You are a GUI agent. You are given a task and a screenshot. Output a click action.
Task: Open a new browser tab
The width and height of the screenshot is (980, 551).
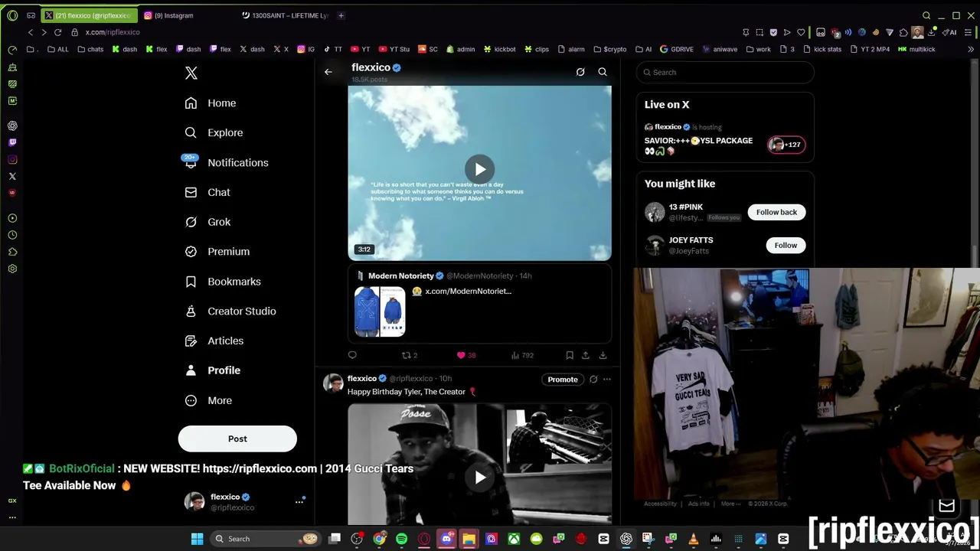pyautogui.click(x=341, y=15)
